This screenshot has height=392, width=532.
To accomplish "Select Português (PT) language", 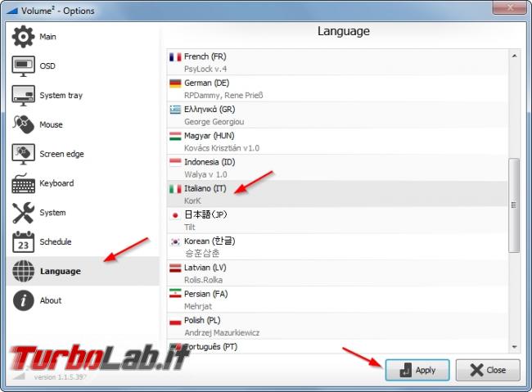I will pos(337,346).
